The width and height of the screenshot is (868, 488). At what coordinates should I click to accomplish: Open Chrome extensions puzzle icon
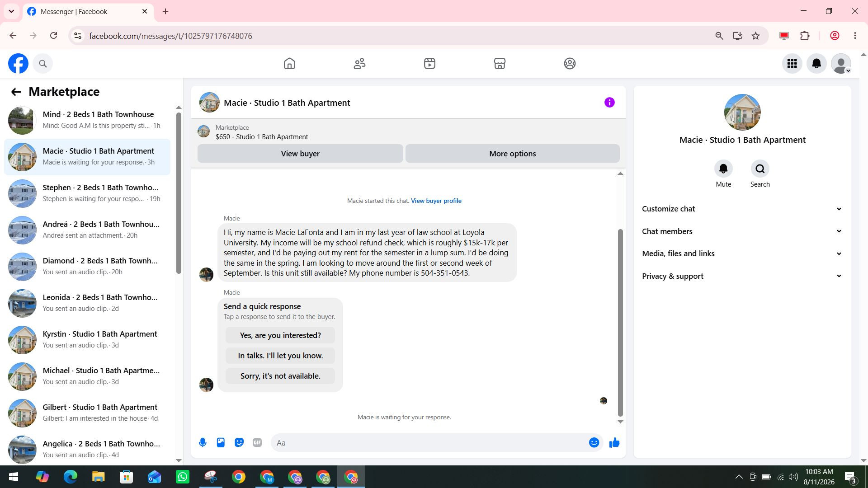click(x=805, y=36)
